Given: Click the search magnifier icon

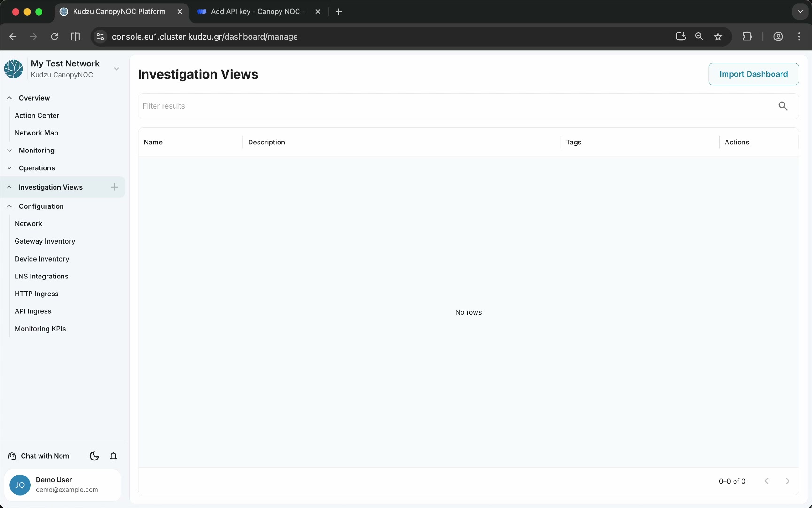Looking at the screenshot, I should pos(782,106).
